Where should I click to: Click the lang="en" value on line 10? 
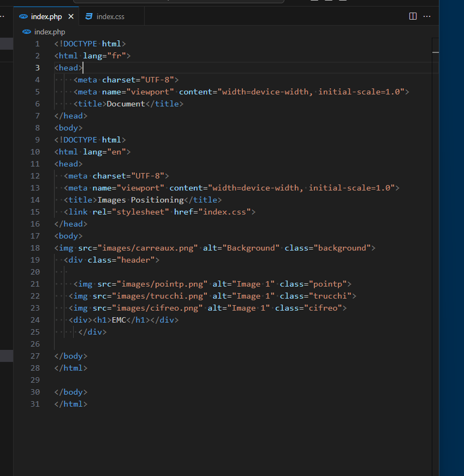[117, 152]
